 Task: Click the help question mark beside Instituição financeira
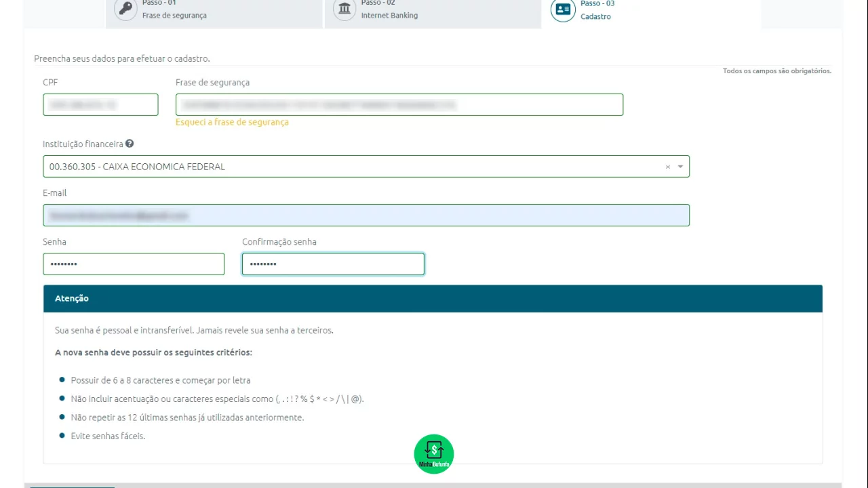[x=130, y=144]
